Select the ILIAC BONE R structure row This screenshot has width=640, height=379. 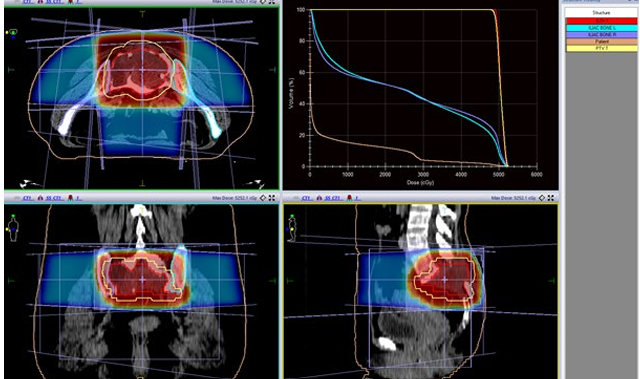tap(602, 35)
